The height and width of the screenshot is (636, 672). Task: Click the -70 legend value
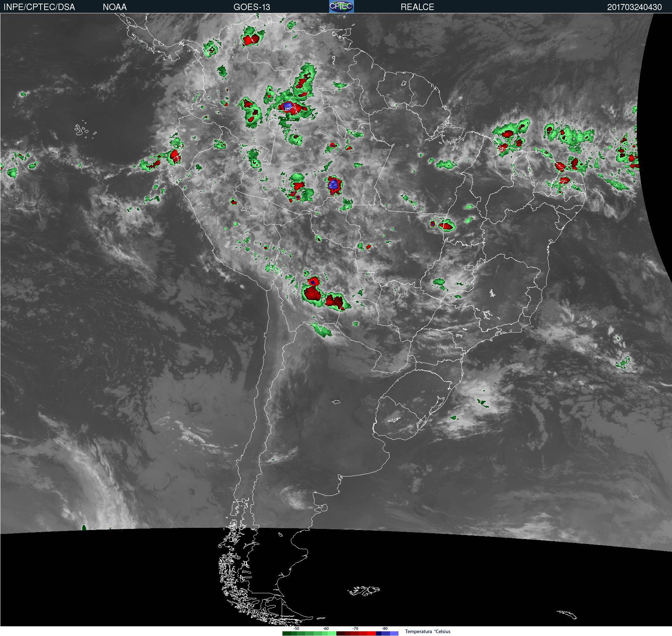(x=355, y=628)
